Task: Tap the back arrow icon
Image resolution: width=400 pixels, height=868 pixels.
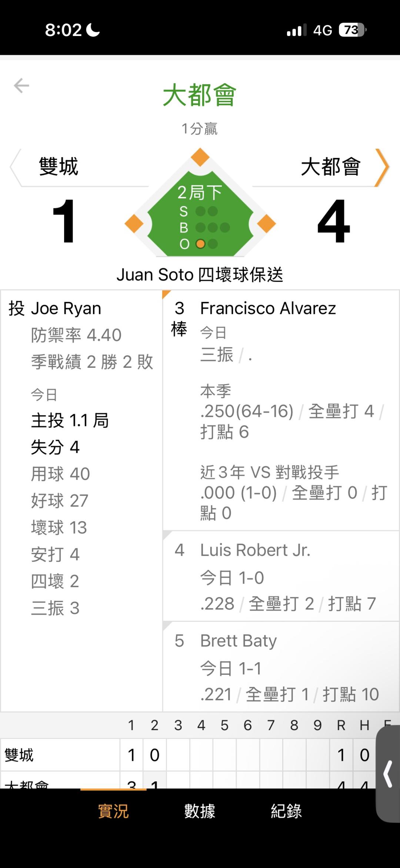Action: [x=21, y=86]
